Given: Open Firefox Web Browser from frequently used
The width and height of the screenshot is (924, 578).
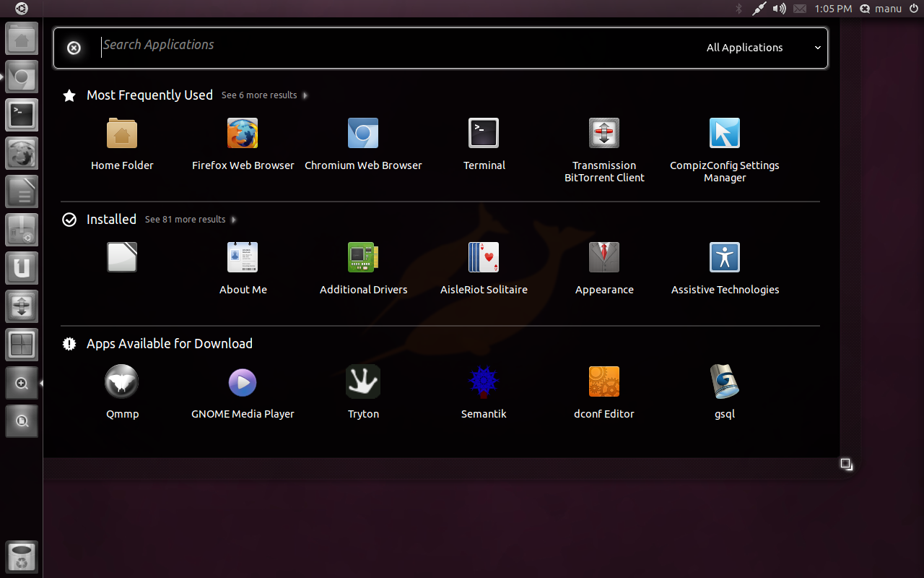Looking at the screenshot, I should [243, 134].
